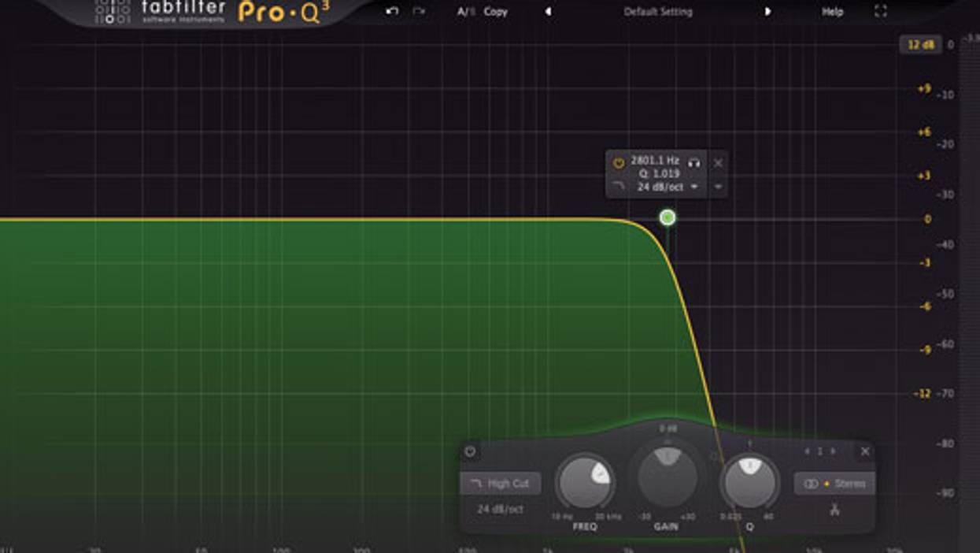Screen dimensions: 980x553
Task: Click the Copy button in top bar
Action: pos(496,12)
